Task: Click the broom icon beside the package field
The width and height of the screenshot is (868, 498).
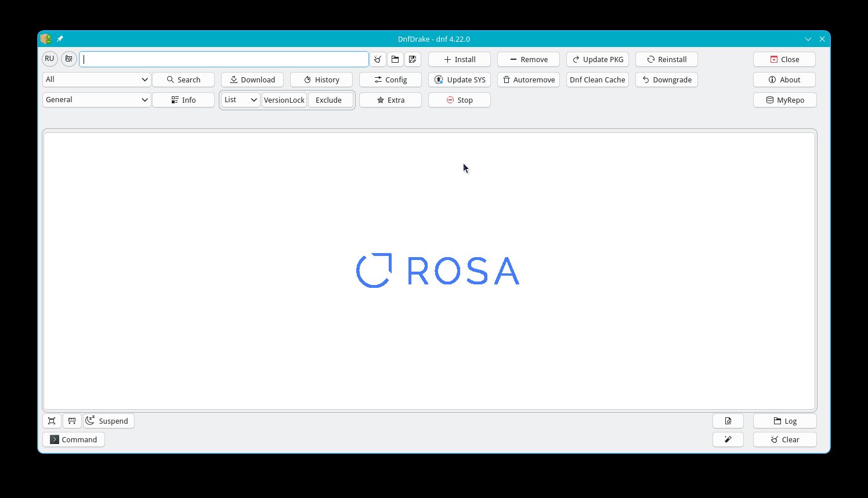Action: pyautogui.click(x=378, y=59)
